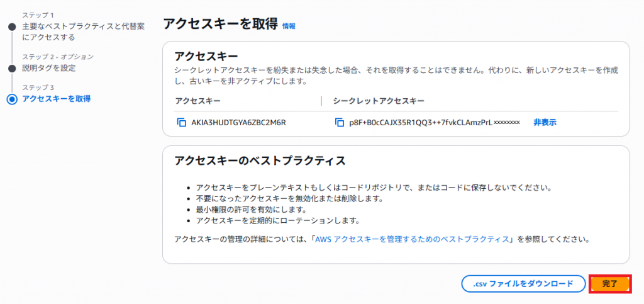Select the アクセスキーを取得 step in the sidebar

57,99
